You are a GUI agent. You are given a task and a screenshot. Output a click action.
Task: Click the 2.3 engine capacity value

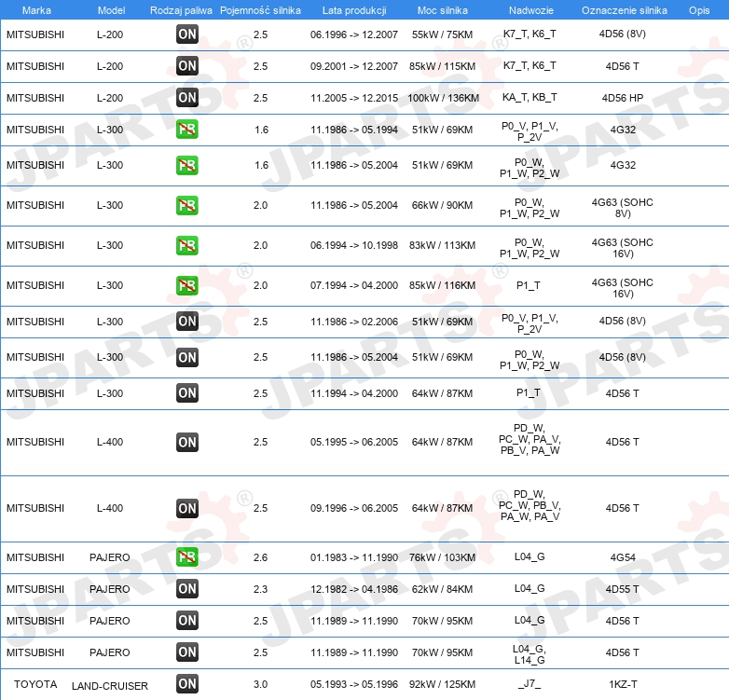pyautogui.click(x=260, y=589)
